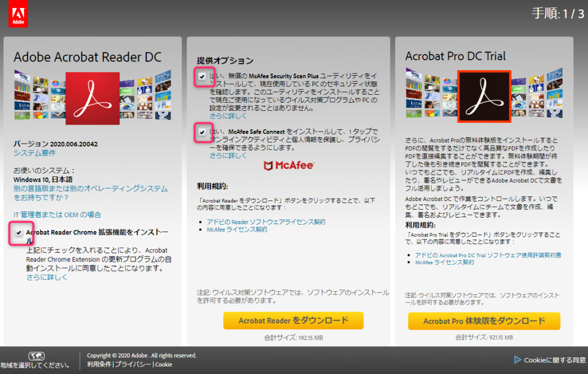Open IT 管理者または OEM の場合 link
This screenshot has height=374, width=588.
[x=57, y=214]
